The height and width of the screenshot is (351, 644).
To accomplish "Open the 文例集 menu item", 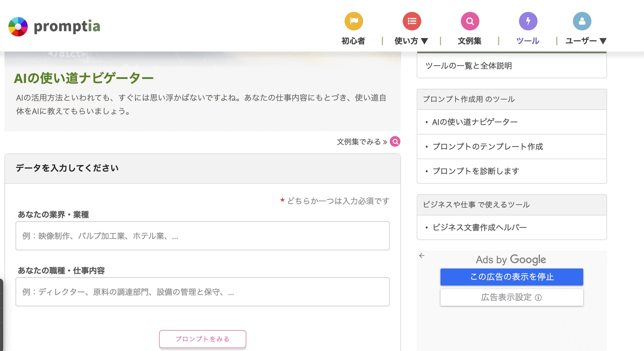I will [470, 41].
